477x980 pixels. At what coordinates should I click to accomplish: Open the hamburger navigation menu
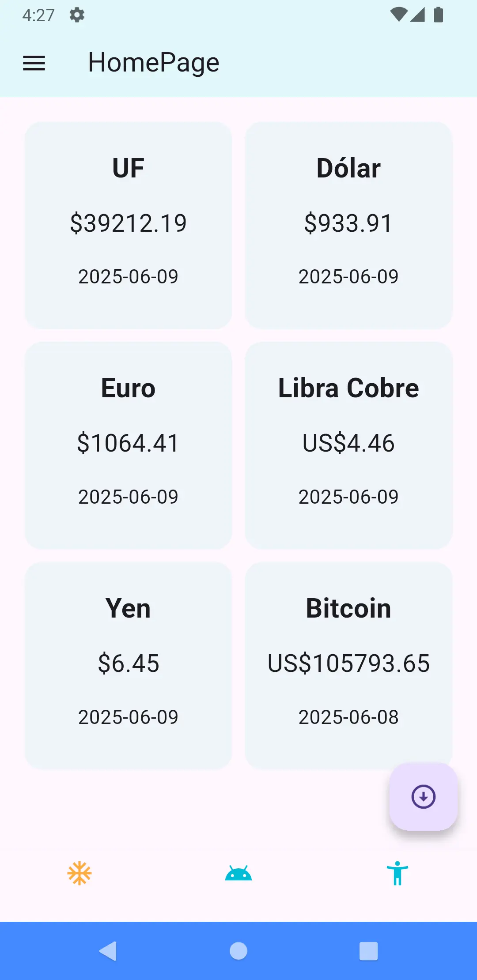[34, 63]
